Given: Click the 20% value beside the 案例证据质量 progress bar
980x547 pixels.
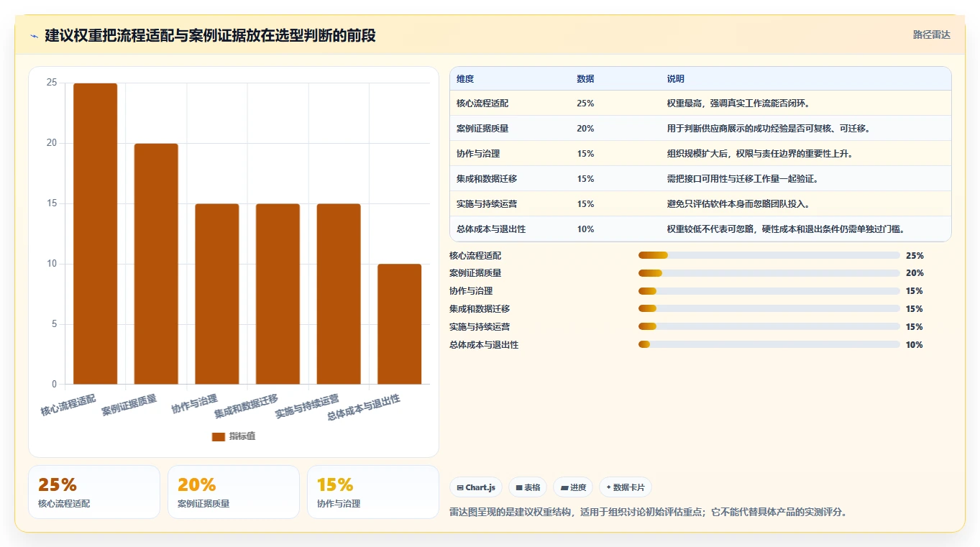Looking at the screenshot, I should pyautogui.click(x=915, y=273).
